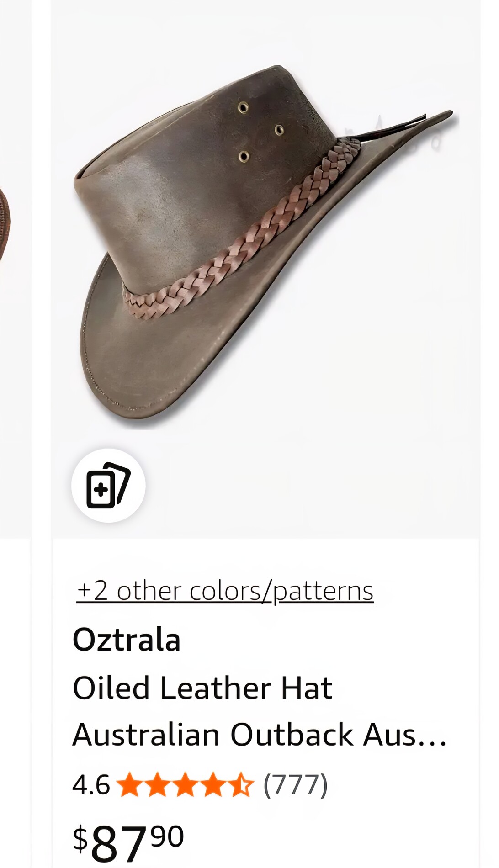
Task: Click the half-filled fifth star
Action: pyautogui.click(x=240, y=785)
